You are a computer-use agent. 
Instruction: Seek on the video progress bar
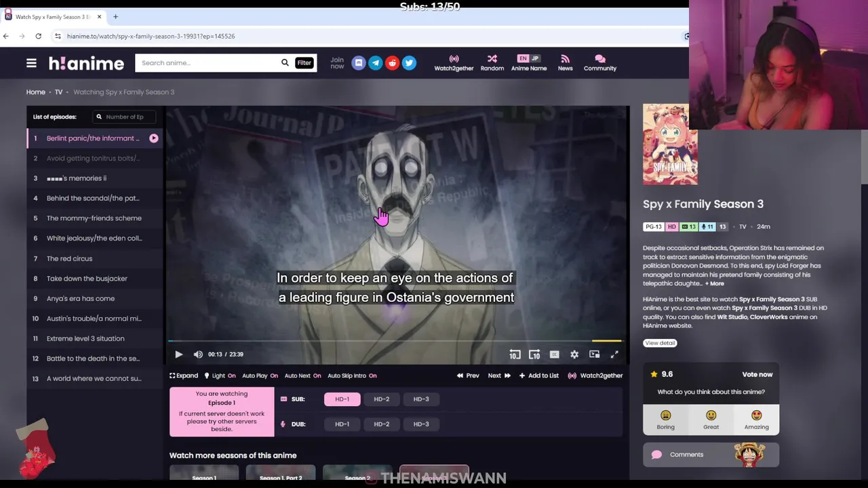click(395, 341)
